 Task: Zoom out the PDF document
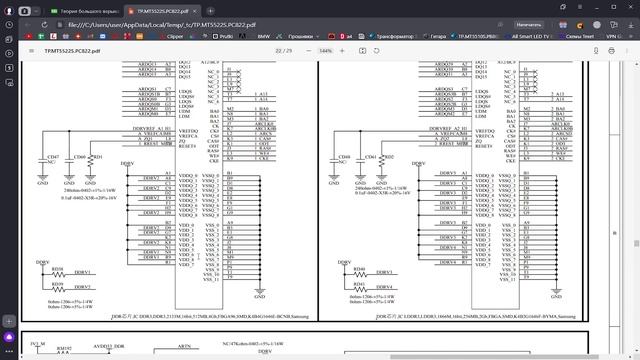[309, 51]
